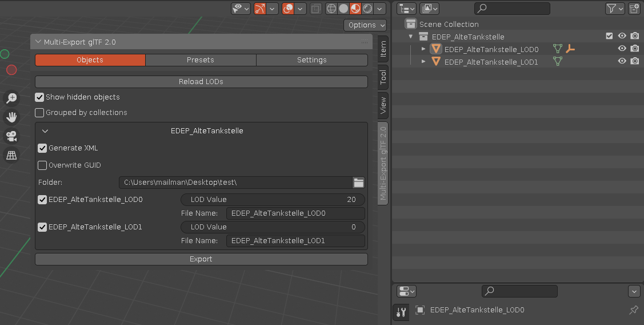644x325 pixels.
Task: Click modifier wrench icon on LOD0 row
Action: [x=570, y=49]
